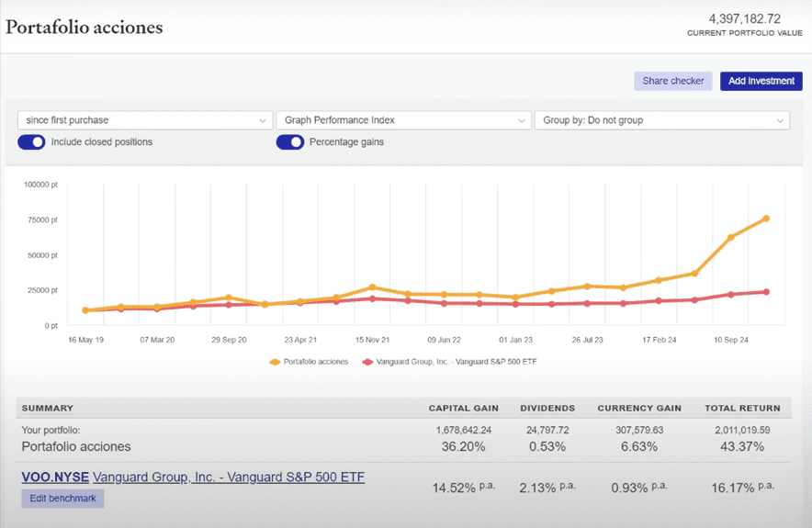
Task: Select the rightmost orange data point on the chart
Action: [x=765, y=219]
